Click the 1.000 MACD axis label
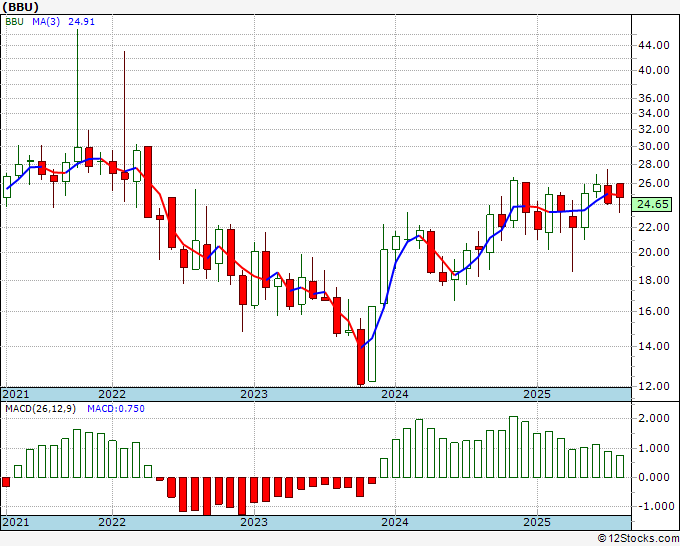 point(654,448)
